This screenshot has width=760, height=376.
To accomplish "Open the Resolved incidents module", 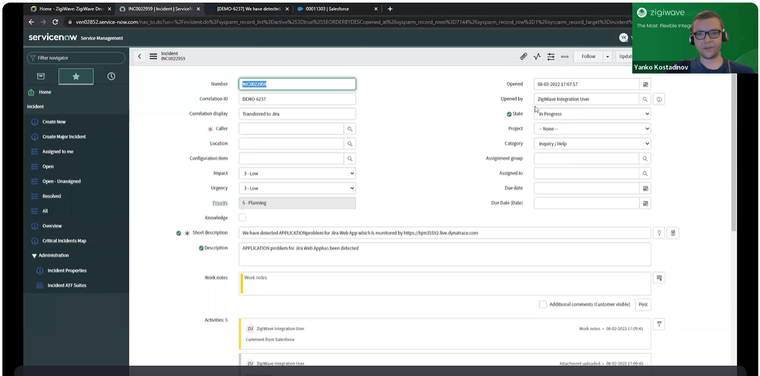I will [x=51, y=196].
